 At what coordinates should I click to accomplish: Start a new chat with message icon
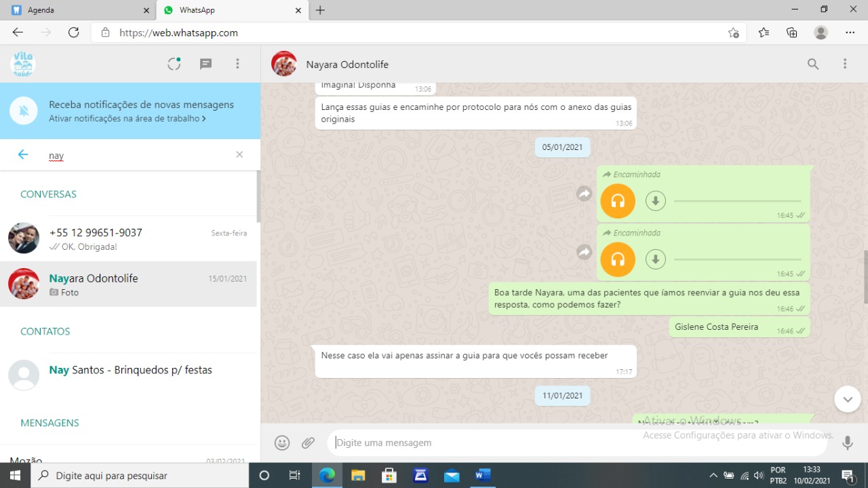click(x=205, y=64)
